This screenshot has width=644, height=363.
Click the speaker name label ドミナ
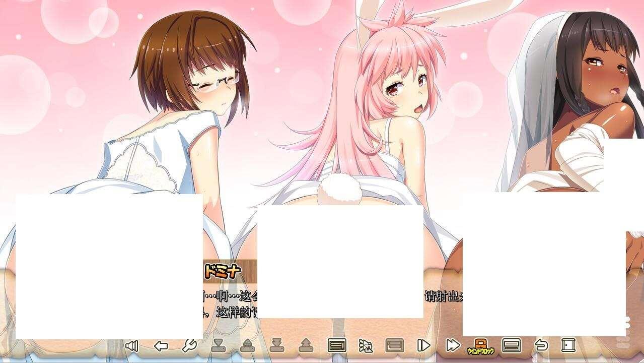(x=223, y=271)
